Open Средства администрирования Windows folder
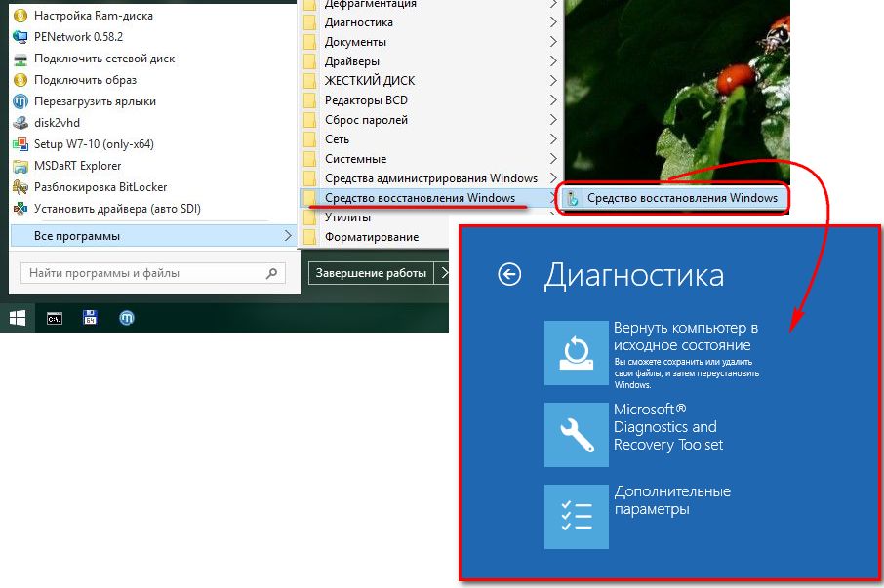 point(430,178)
